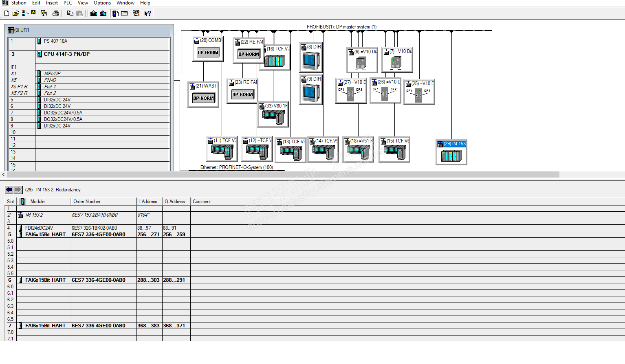Go forward with the right arrow button
This screenshot has width=625, height=364.
(x=18, y=190)
